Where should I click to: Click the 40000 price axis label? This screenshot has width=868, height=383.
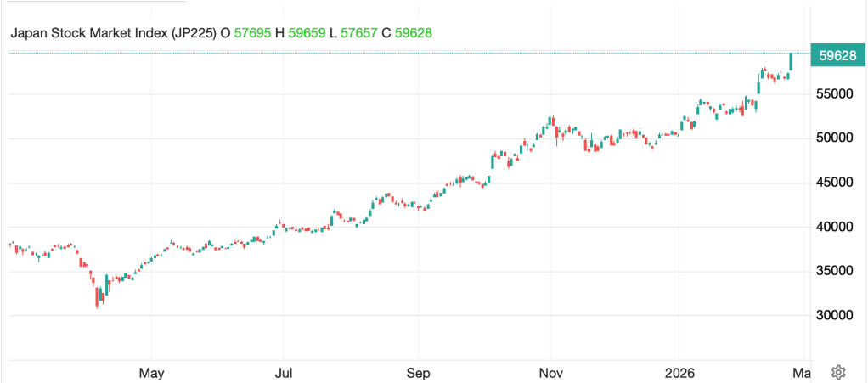click(x=834, y=227)
